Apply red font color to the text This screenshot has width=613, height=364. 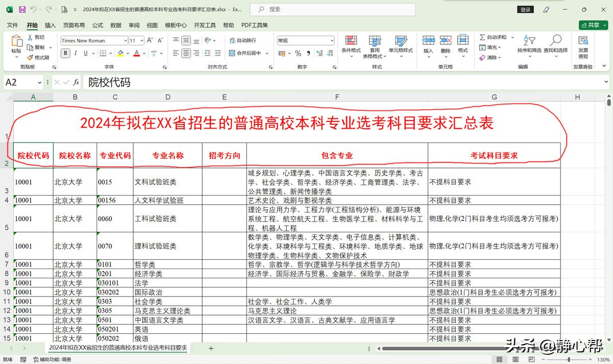[136, 53]
